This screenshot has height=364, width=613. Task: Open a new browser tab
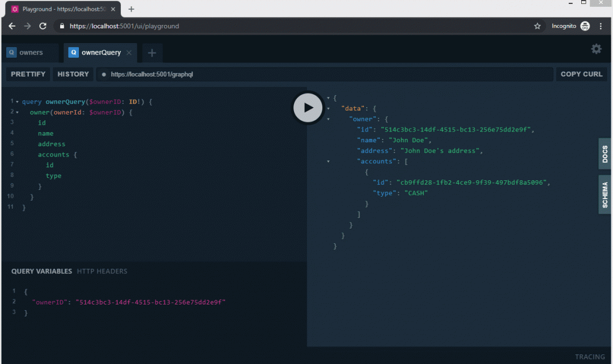tap(131, 9)
